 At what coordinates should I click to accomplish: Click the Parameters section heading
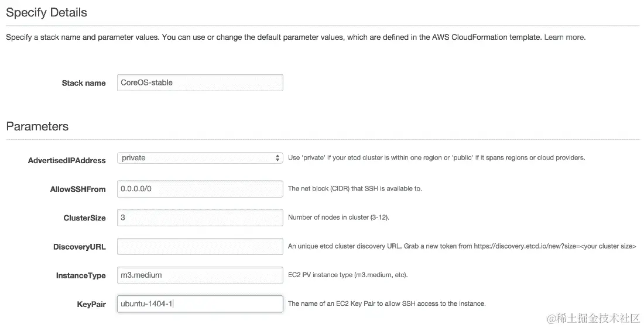point(37,126)
